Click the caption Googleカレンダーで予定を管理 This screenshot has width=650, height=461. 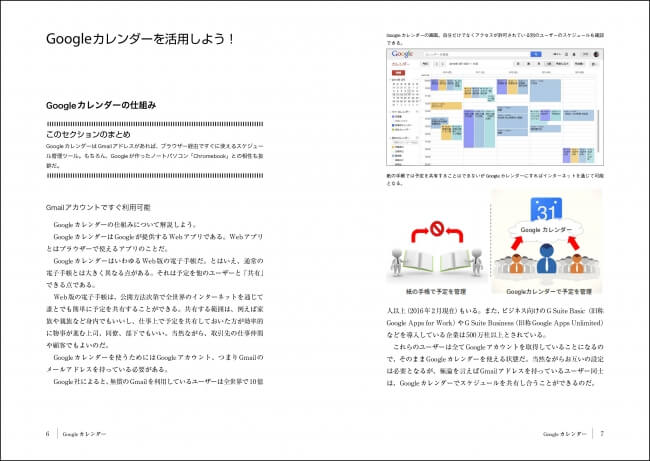[x=549, y=291]
